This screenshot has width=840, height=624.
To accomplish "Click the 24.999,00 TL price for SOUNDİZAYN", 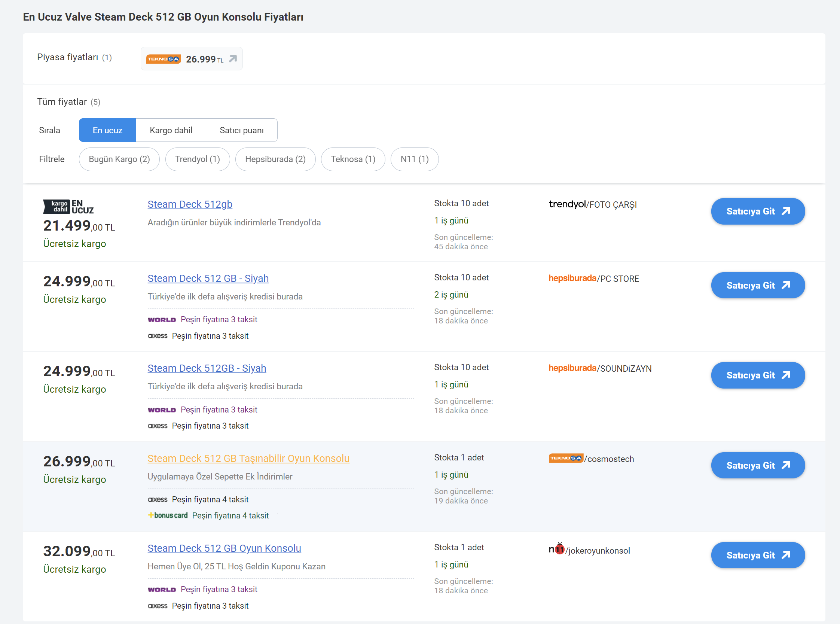I will click(79, 372).
